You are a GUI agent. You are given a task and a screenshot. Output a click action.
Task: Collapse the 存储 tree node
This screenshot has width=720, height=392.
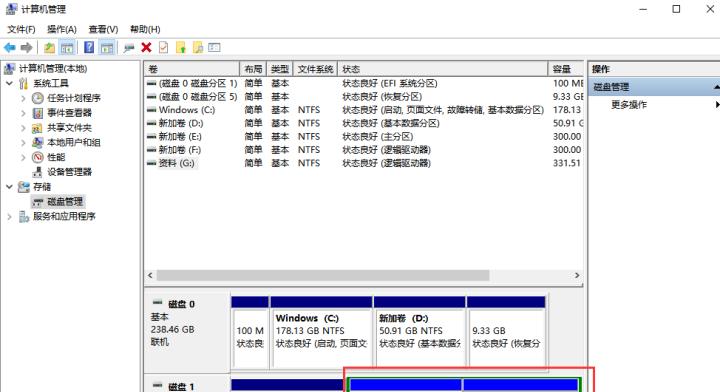pyautogui.click(x=10, y=187)
